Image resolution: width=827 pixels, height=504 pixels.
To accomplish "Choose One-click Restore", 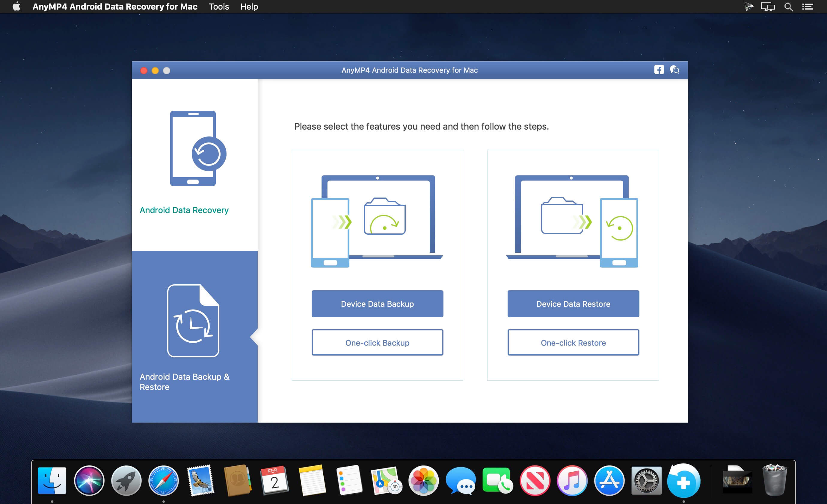I will (x=573, y=342).
